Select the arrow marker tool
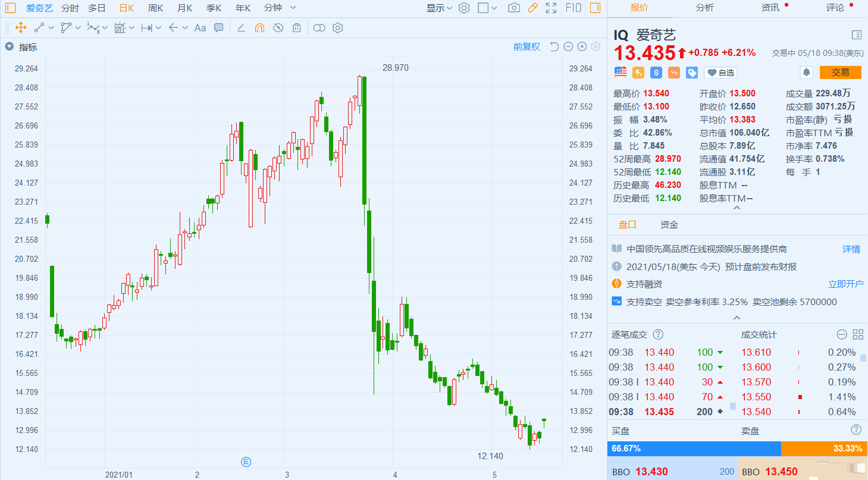868x480 pixels. coord(173,27)
